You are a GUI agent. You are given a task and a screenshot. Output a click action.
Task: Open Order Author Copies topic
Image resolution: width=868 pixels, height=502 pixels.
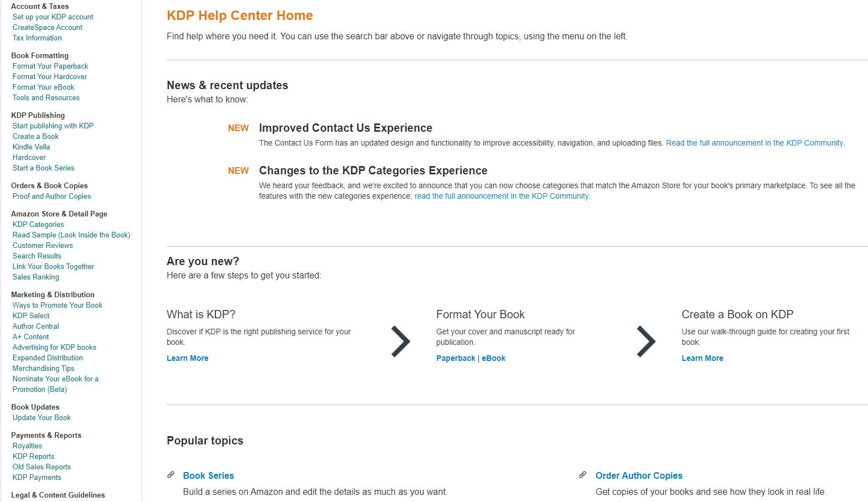point(639,475)
